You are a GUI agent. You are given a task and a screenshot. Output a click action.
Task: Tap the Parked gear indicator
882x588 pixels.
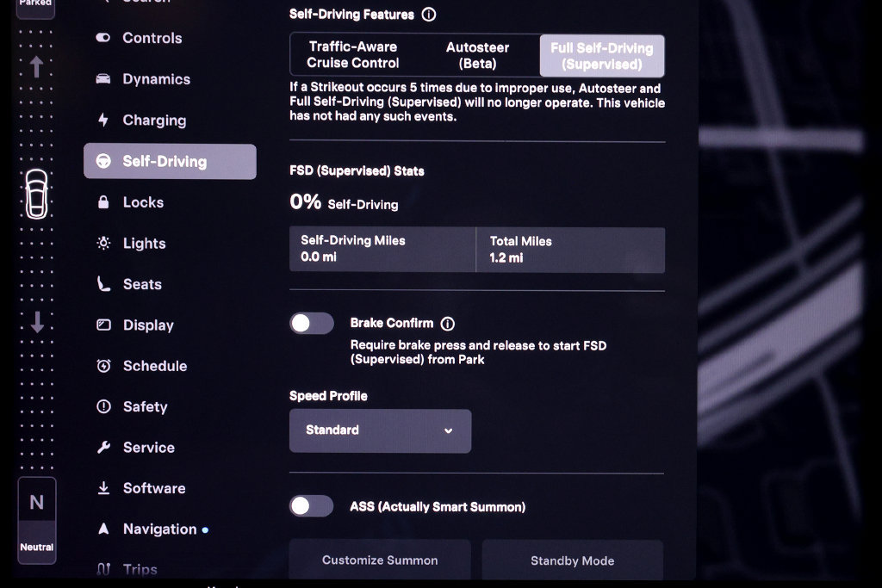tap(35, 7)
